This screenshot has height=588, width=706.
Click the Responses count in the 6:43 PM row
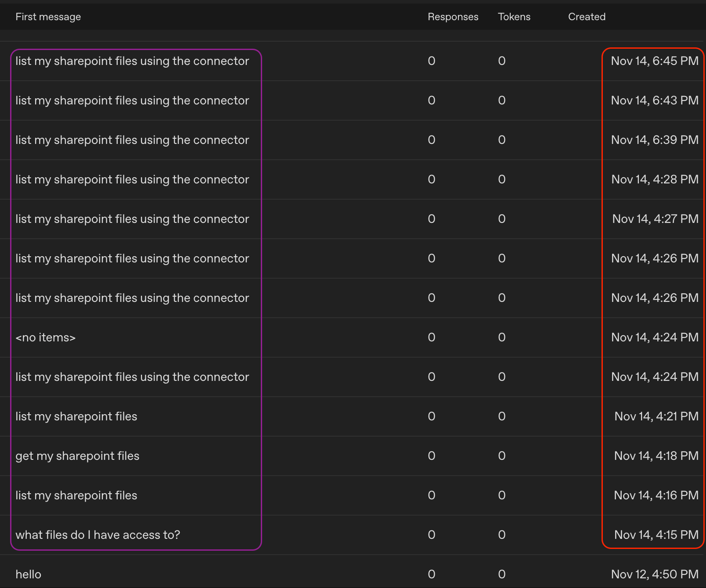[x=432, y=100]
